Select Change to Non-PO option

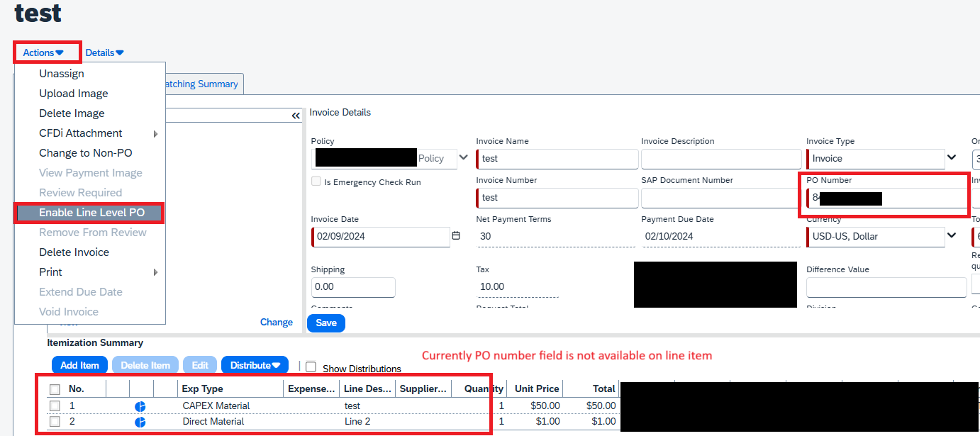tap(85, 153)
